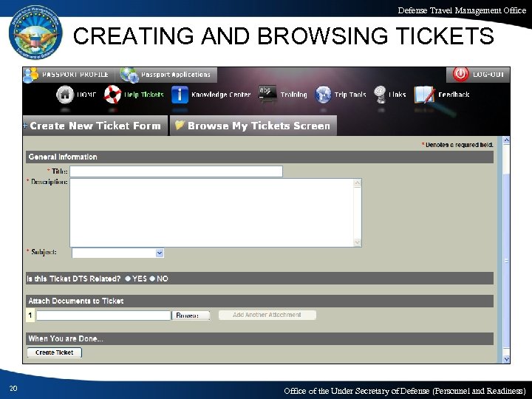Open the HOME menu label
532x399 pixels.
pyautogui.click(x=86, y=95)
